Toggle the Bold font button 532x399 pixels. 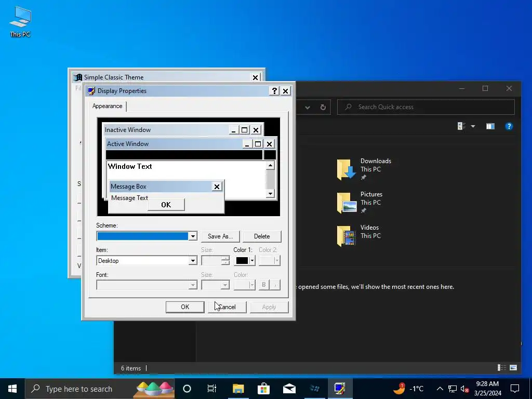(263, 285)
